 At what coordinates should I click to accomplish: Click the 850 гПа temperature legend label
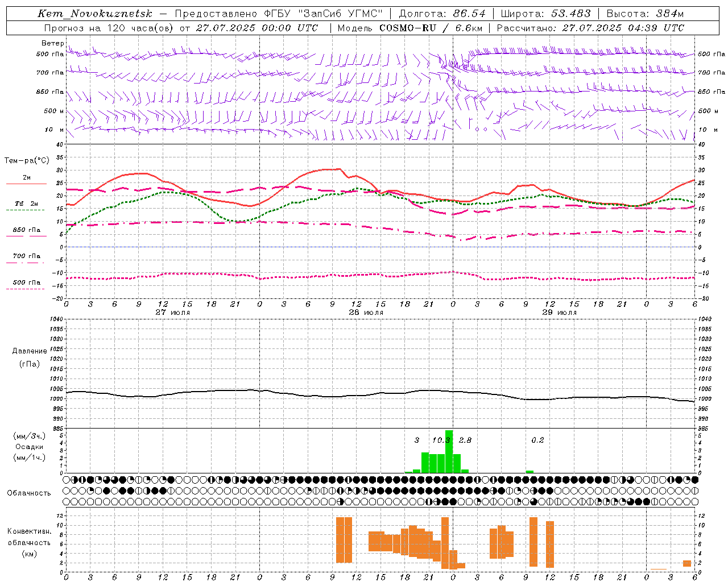pos(27,230)
